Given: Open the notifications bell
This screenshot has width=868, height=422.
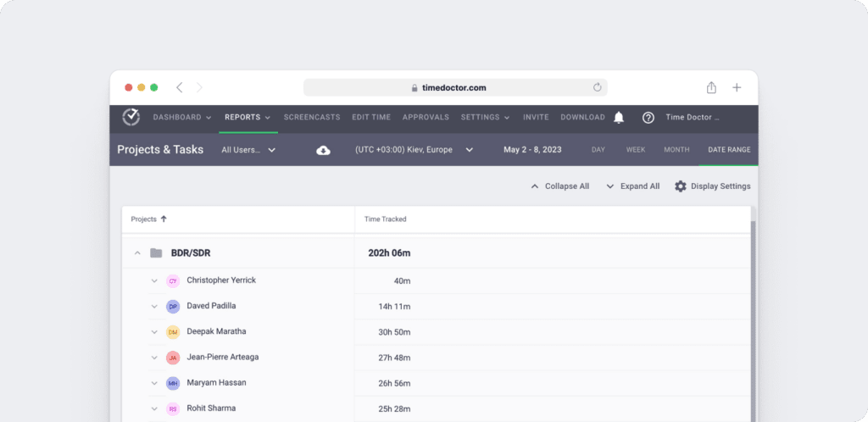Looking at the screenshot, I should 619,117.
